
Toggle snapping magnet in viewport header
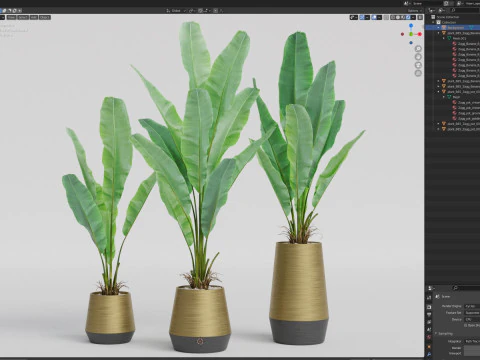[x=200, y=11]
